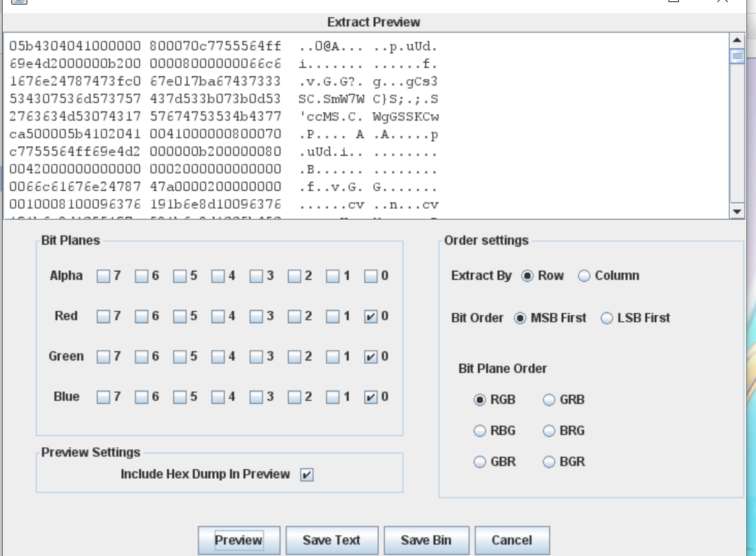Select BGR bit plane order
The height and width of the screenshot is (556, 756).
coord(549,462)
